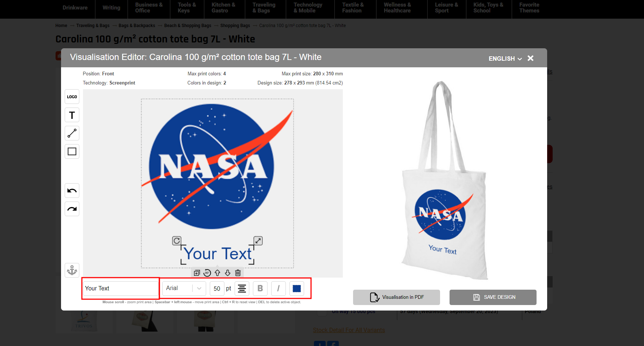Open the Arial font dropdown
This screenshot has height=346, width=644.
(x=184, y=289)
